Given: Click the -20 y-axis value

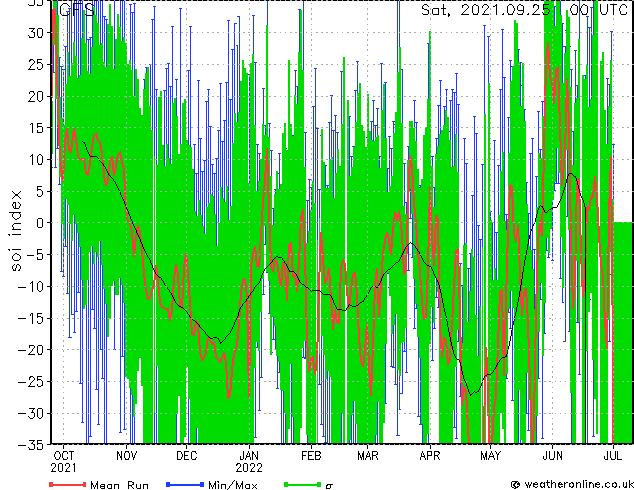Looking at the screenshot, I should point(31,350).
